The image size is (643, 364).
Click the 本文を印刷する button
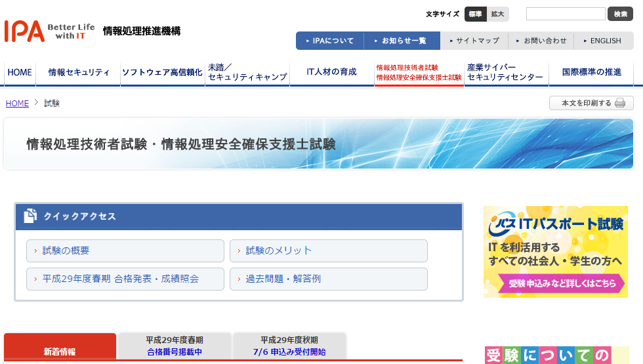pos(591,103)
